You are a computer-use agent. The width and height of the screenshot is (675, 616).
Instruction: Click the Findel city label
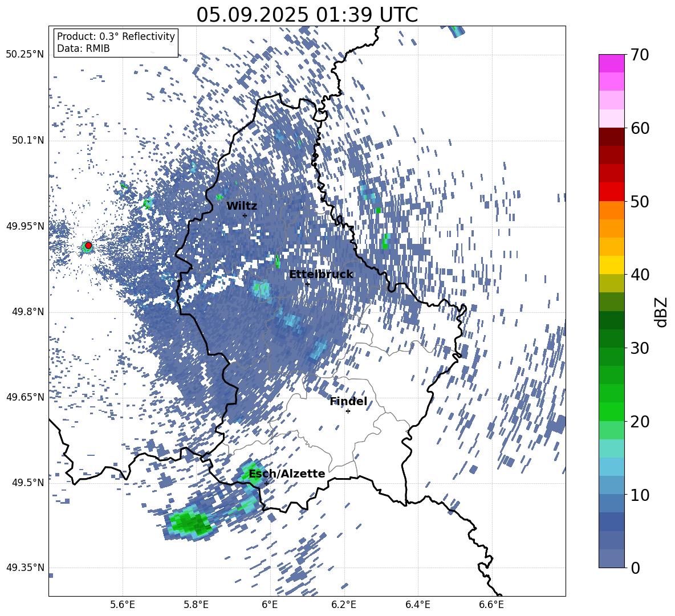coord(348,402)
